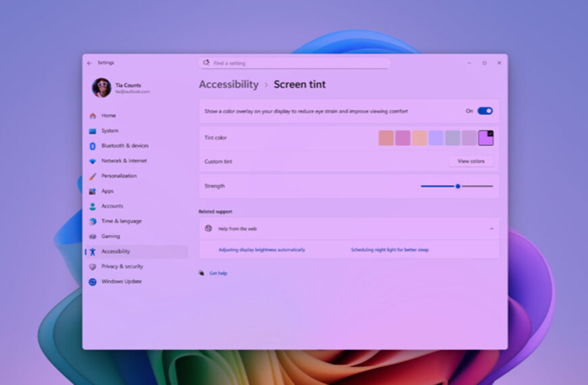Open Gaming settings label
Image resolution: width=588 pixels, height=385 pixels.
(111, 236)
